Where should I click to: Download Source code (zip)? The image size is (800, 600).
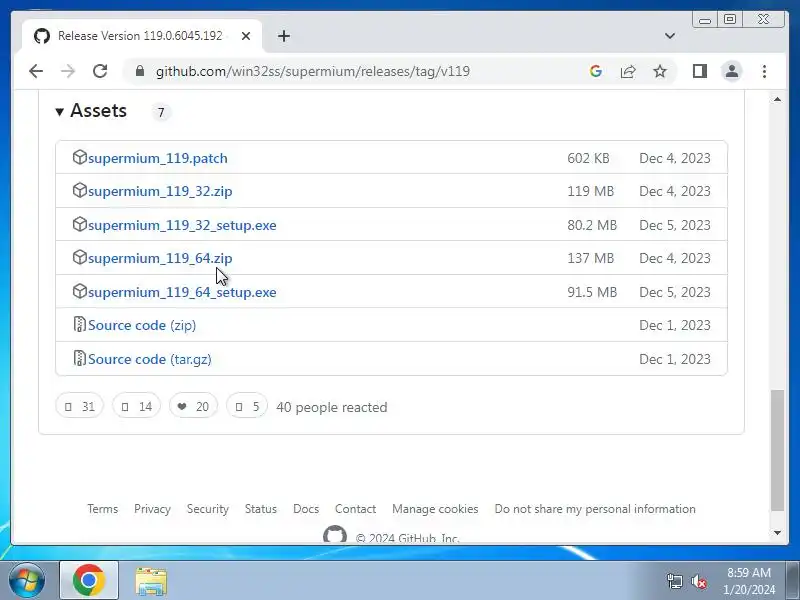click(x=142, y=326)
